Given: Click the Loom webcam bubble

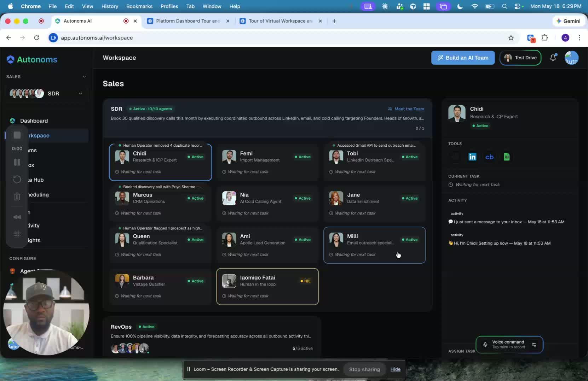Looking at the screenshot, I should 46,312.
